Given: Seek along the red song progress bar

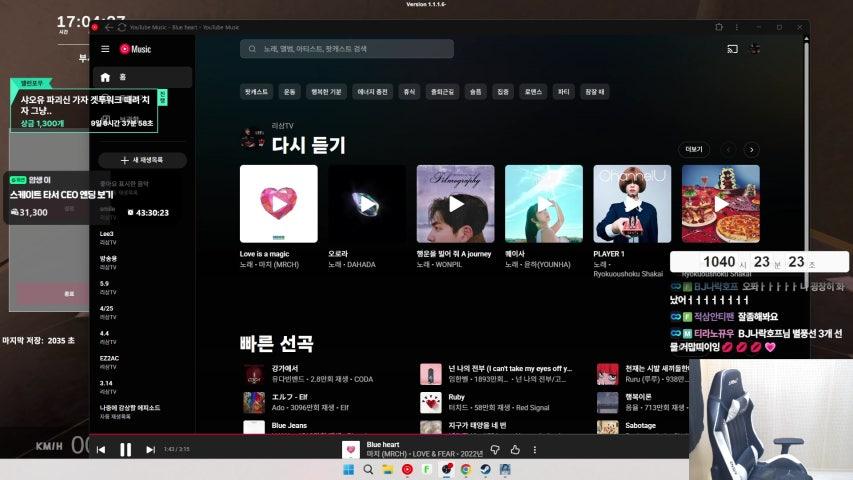Looking at the screenshot, I should click(x=389, y=434).
